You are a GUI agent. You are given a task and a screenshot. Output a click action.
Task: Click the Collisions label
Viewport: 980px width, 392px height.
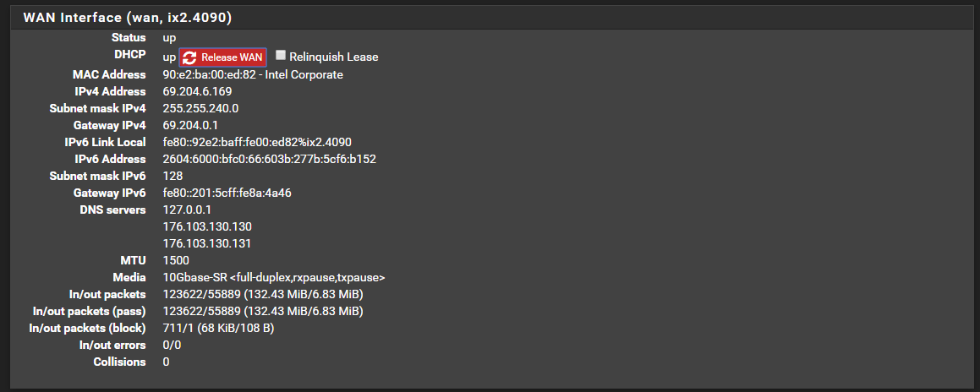click(119, 362)
